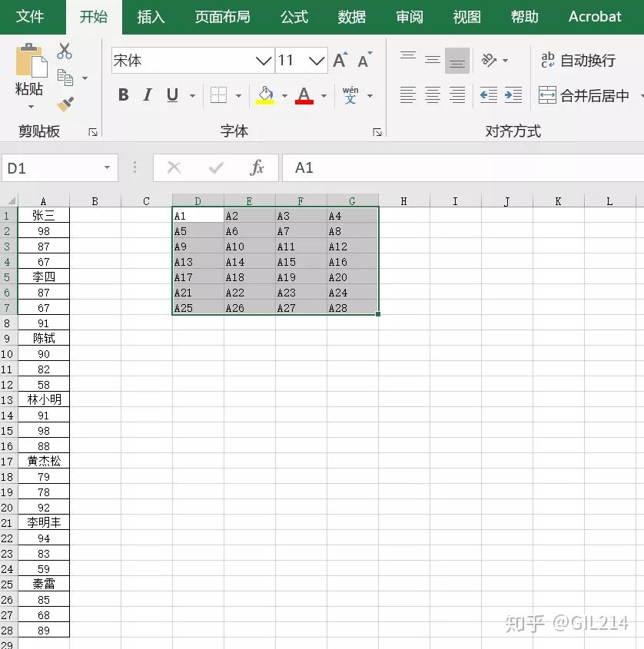Switch to the 公式 tab
Viewport: 644px width, 649px height.
tap(294, 17)
